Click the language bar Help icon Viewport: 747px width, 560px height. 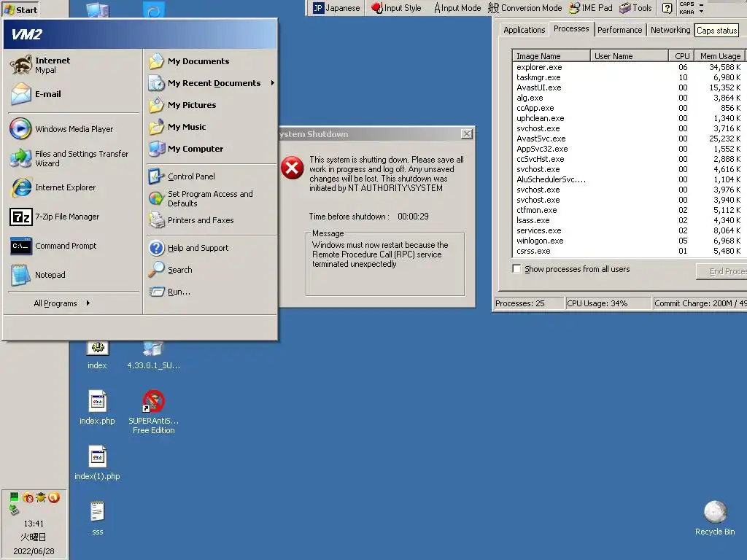(667, 8)
